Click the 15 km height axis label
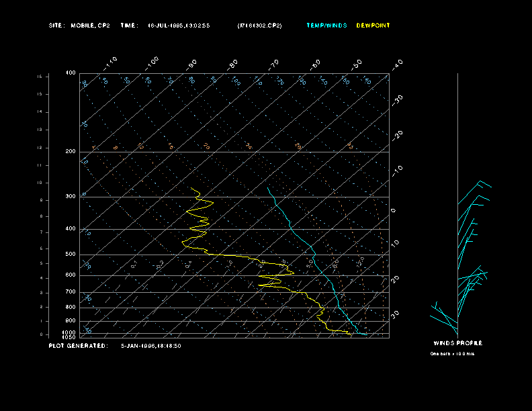The width and height of the screenshot is (532, 411). (x=40, y=94)
